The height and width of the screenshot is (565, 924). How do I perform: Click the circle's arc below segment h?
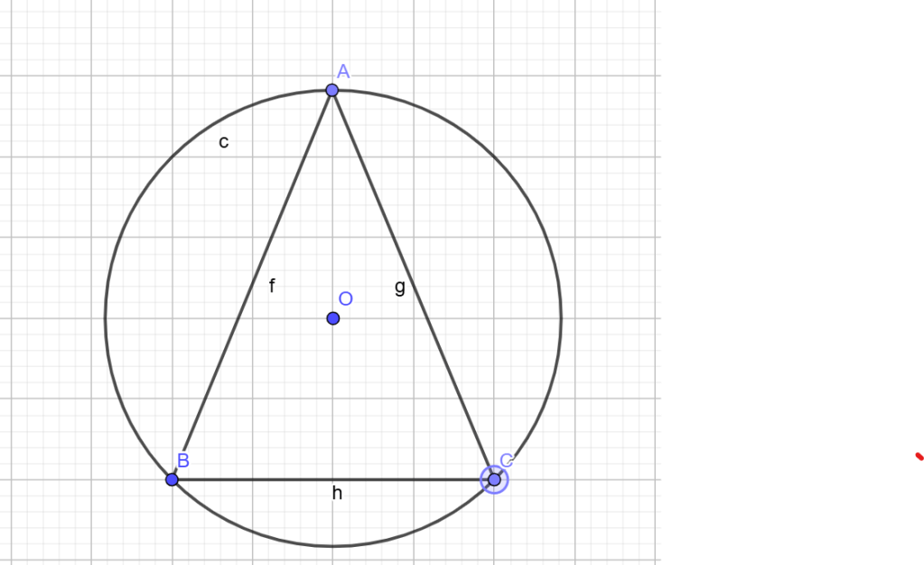tap(333, 546)
